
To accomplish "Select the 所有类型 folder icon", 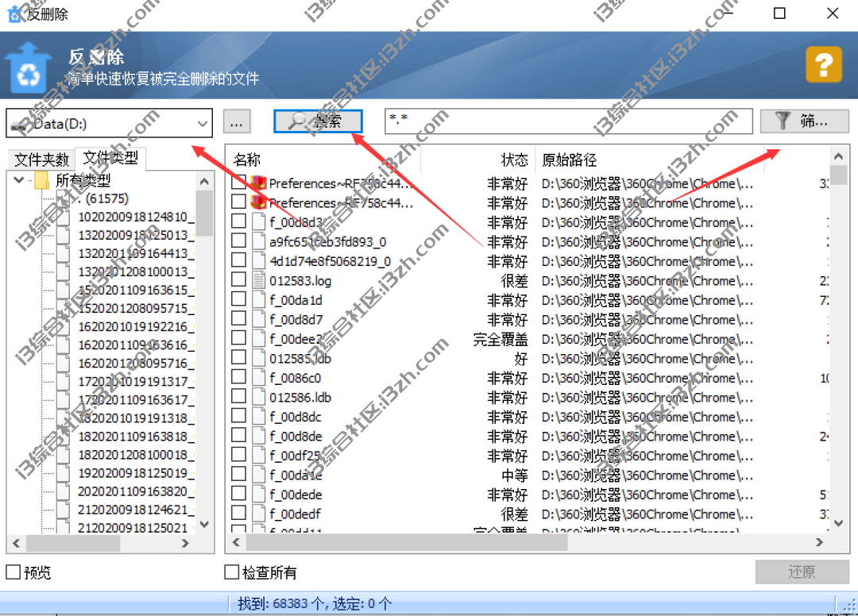I will point(41,180).
